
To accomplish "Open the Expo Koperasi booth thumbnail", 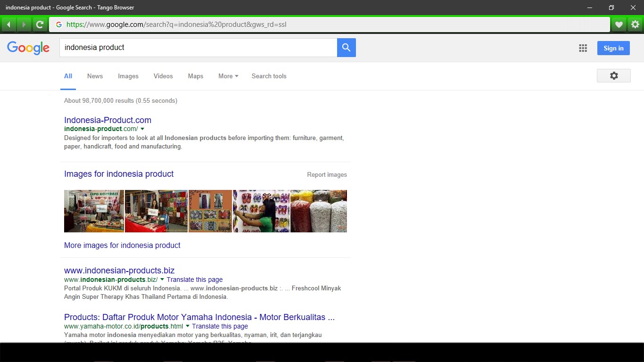I will (94, 211).
